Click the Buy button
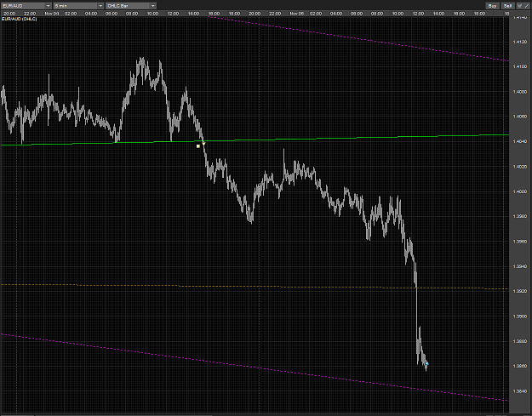The height and width of the screenshot is (416, 532). (x=492, y=6)
